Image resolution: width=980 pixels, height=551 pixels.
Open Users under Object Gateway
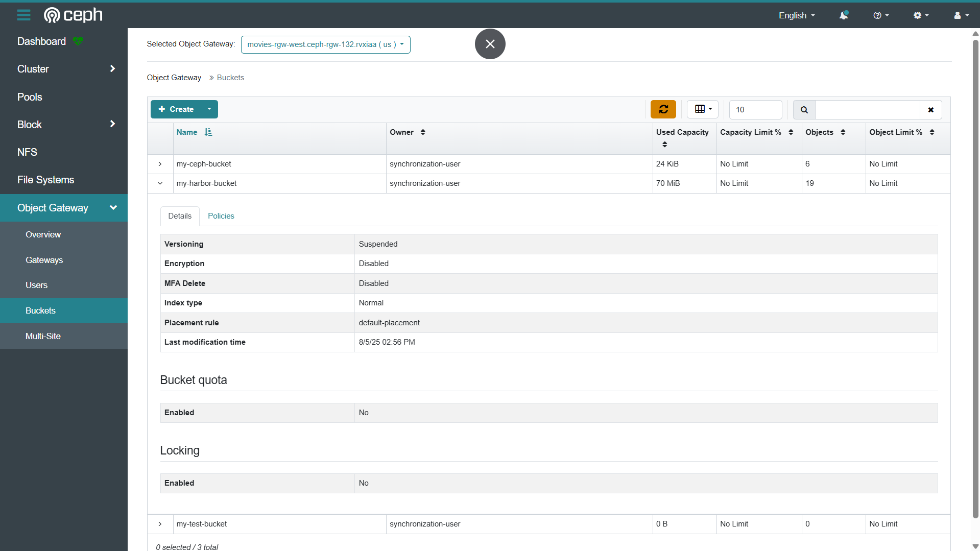point(37,285)
